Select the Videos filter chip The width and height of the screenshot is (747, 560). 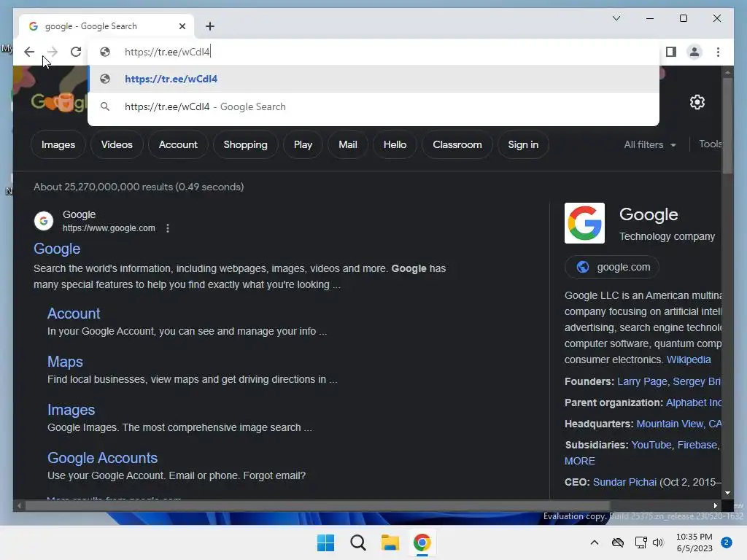(117, 145)
